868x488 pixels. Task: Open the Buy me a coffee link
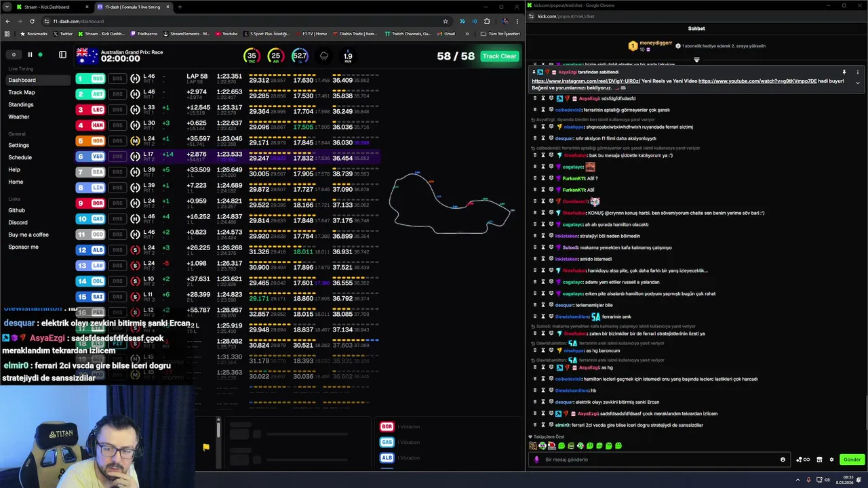coord(28,235)
